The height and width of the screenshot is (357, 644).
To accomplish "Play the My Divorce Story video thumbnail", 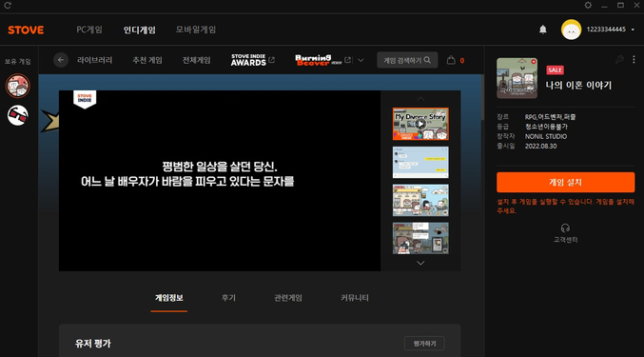I will tap(420, 124).
